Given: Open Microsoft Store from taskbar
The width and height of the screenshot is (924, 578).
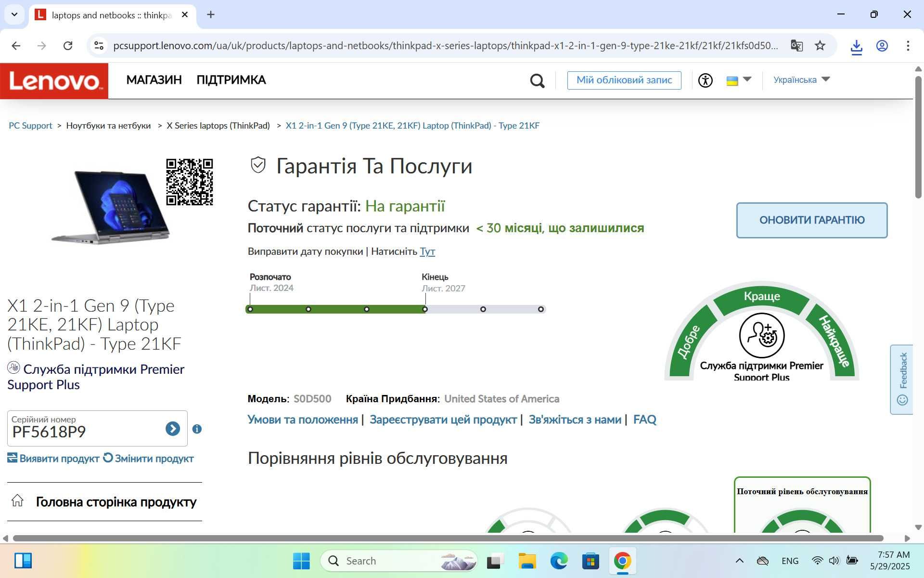Looking at the screenshot, I should (590, 561).
